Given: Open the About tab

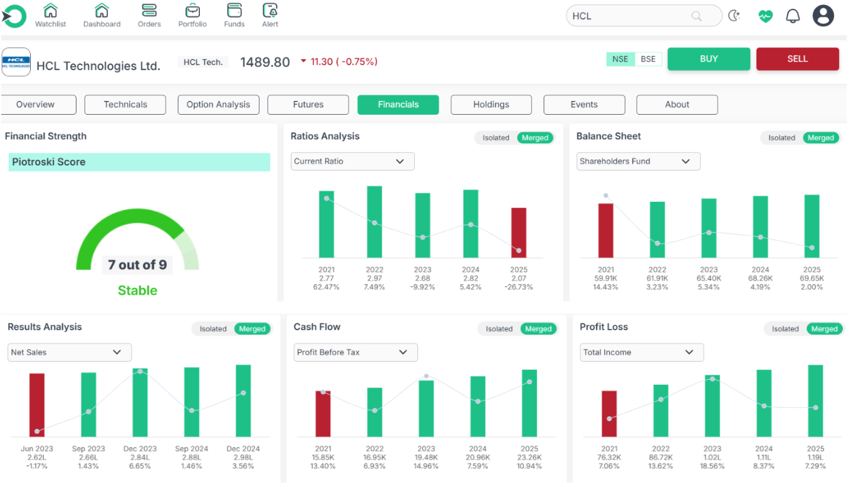Looking at the screenshot, I should click(x=677, y=105).
